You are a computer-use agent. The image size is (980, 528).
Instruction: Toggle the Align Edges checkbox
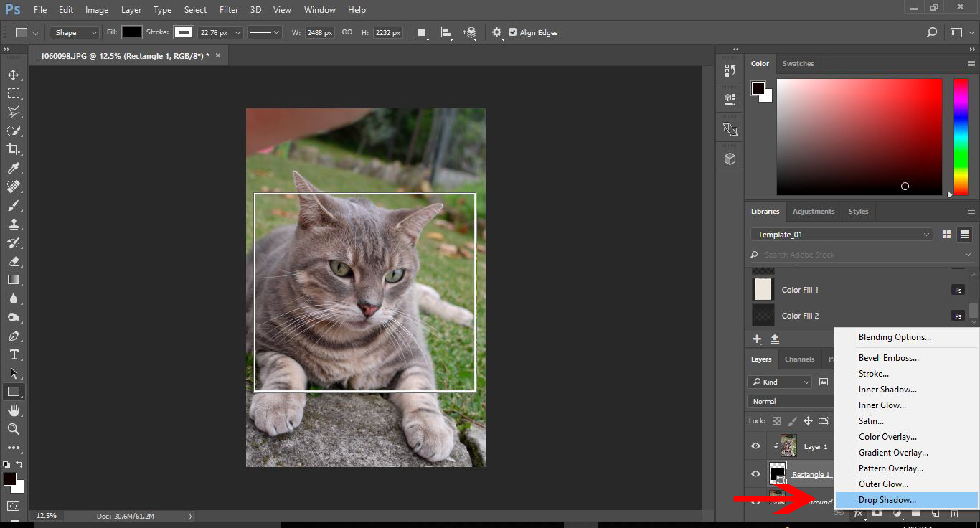512,32
